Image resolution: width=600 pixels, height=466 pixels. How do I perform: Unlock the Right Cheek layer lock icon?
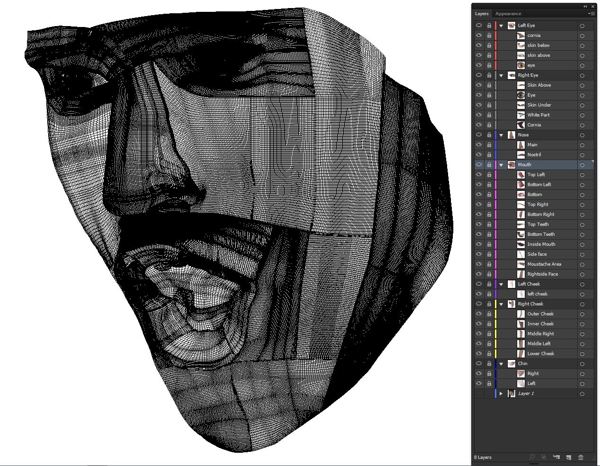click(x=489, y=304)
